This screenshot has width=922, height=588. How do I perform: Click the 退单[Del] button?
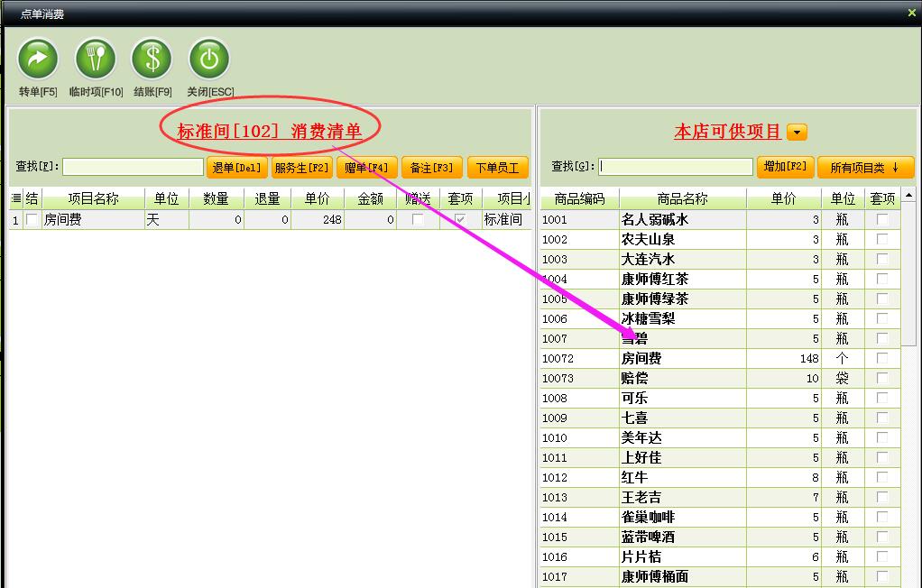point(236,168)
